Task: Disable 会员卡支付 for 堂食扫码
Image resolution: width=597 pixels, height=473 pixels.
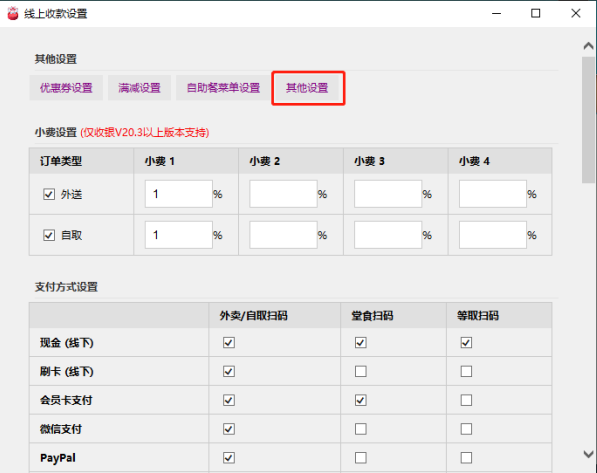Action: [361, 400]
